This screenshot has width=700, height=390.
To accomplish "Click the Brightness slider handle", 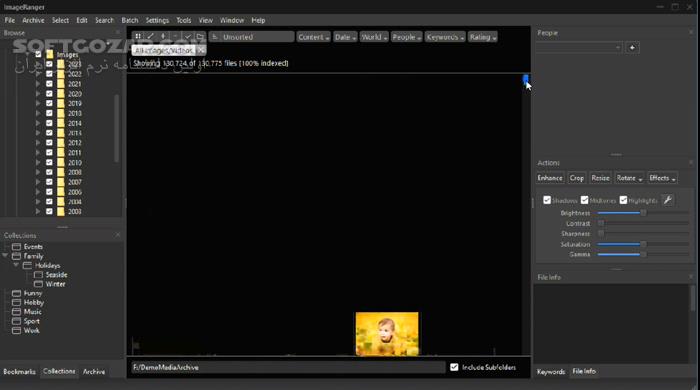I will [x=643, y=213].
